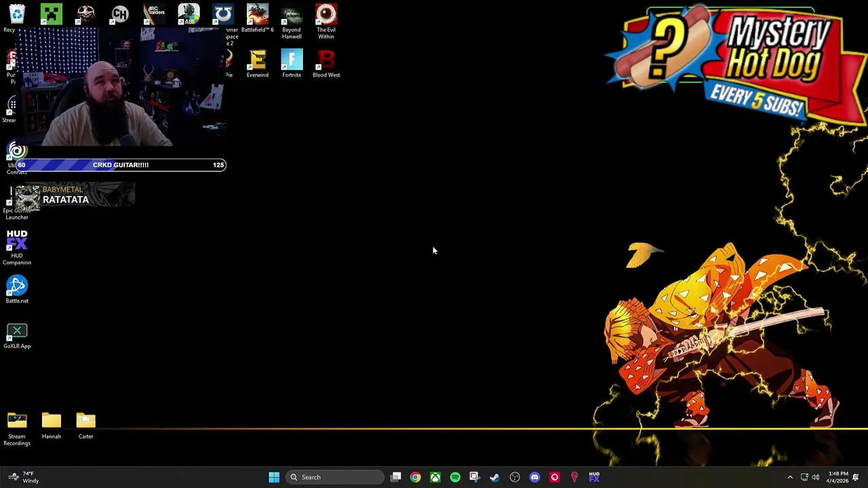The width and height of the screenshot is (868, 488).
Task: Launch the CH circular logo shortcut
Action: 120,14
